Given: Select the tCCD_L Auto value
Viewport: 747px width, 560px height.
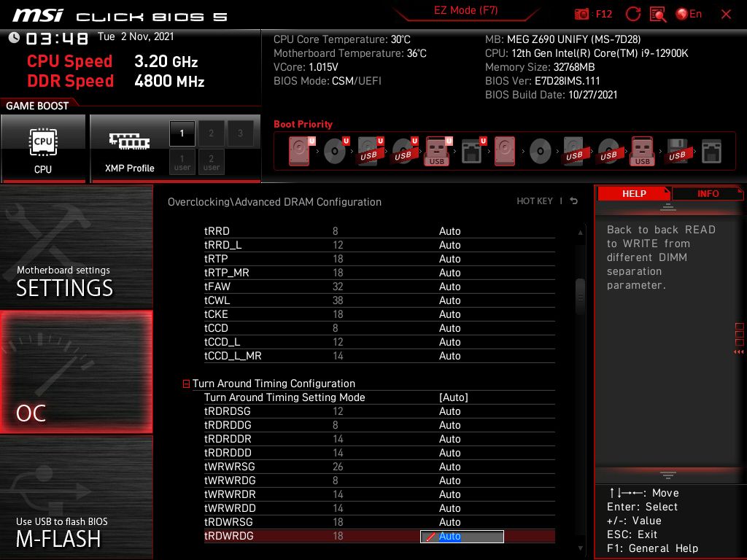Looking at the screenshot, I should pos(449,342).
